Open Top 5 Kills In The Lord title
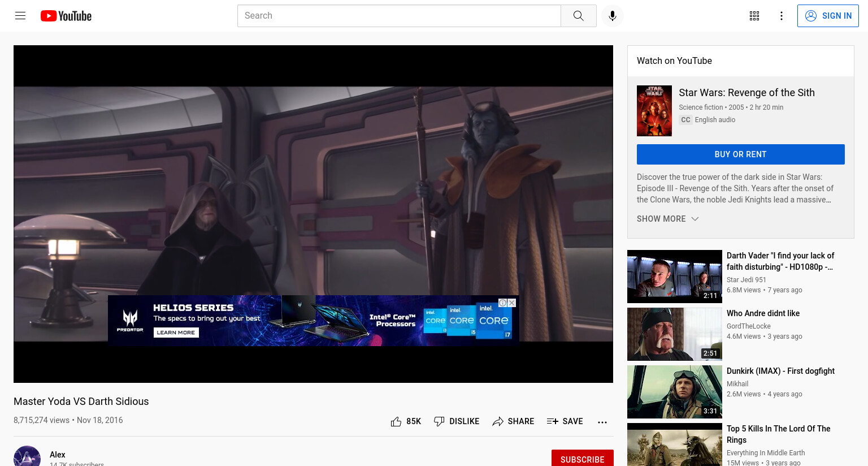The width and height of the screenshot is (868, 466). (x=778, y=434)
